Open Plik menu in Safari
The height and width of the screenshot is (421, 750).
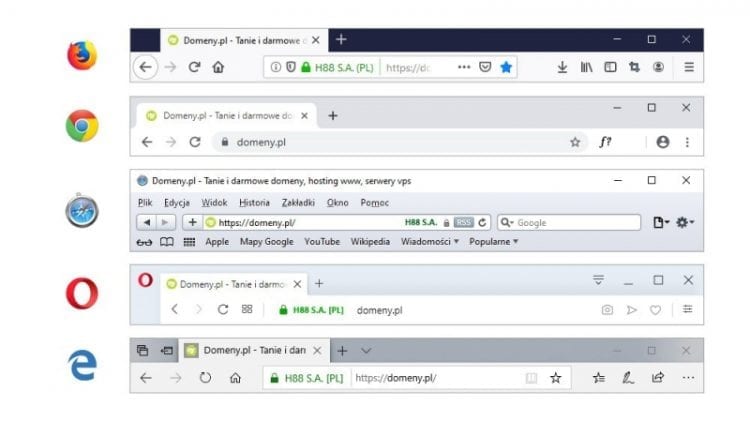point(145,203)
